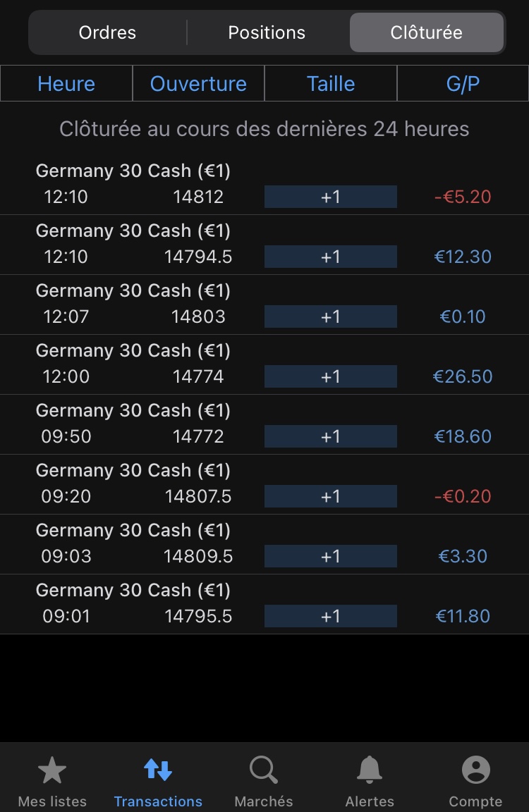The width and height of the screenshot is (529, 812).
Task: Sort by Heure column header
Action: 66,84
